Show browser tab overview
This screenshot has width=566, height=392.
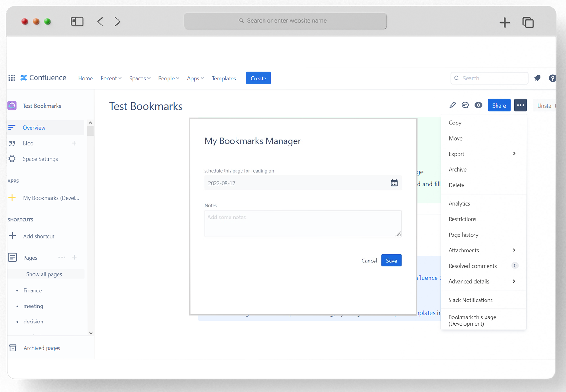click(528, 22)
